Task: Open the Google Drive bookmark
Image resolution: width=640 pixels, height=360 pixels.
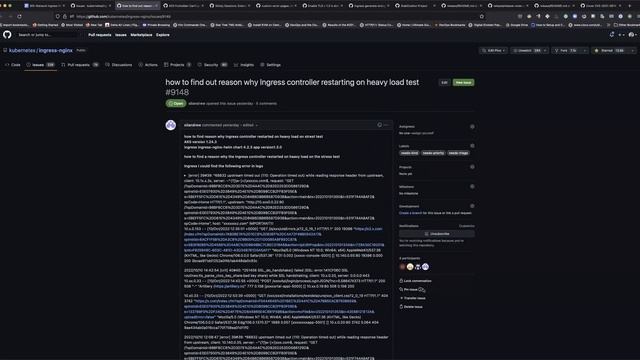Action: pyautogui.click(x=517, y=25)
